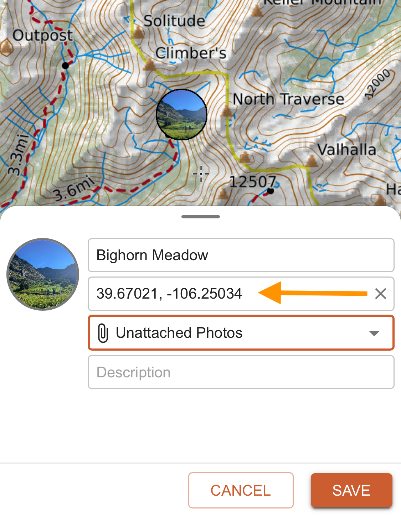Clear the coordinates with the X icon
The width and height of the screenshot is (401, 532).
tap(381, 294)
